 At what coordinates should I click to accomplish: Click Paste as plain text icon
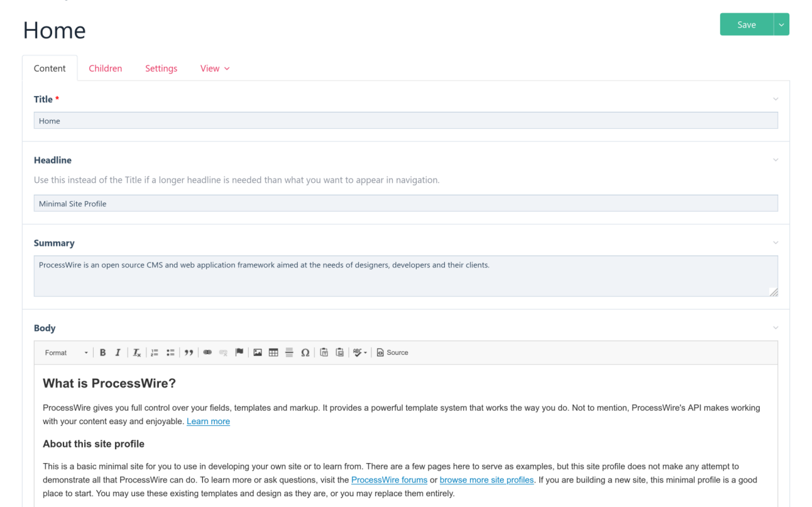(324, 353)
